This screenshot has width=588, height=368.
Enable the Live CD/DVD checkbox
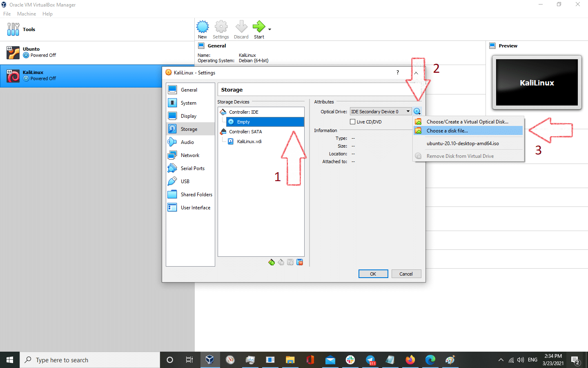[353, 121]
